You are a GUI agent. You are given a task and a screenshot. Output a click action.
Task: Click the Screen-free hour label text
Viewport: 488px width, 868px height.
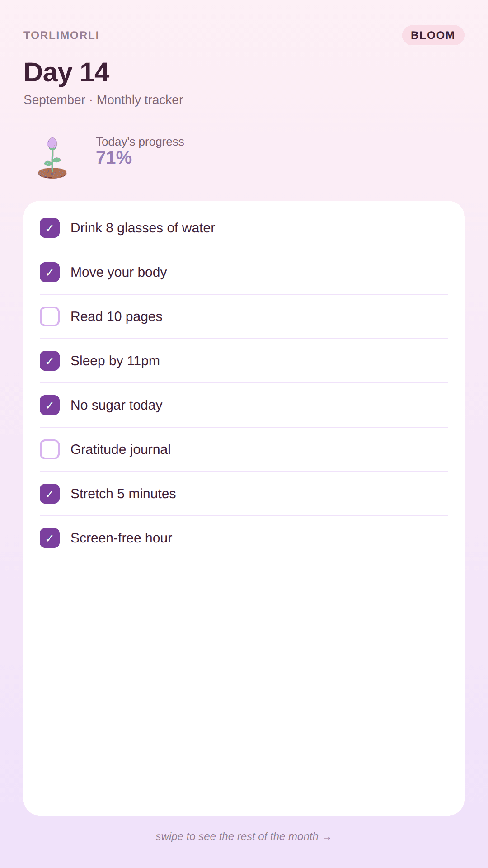point(121,538)
